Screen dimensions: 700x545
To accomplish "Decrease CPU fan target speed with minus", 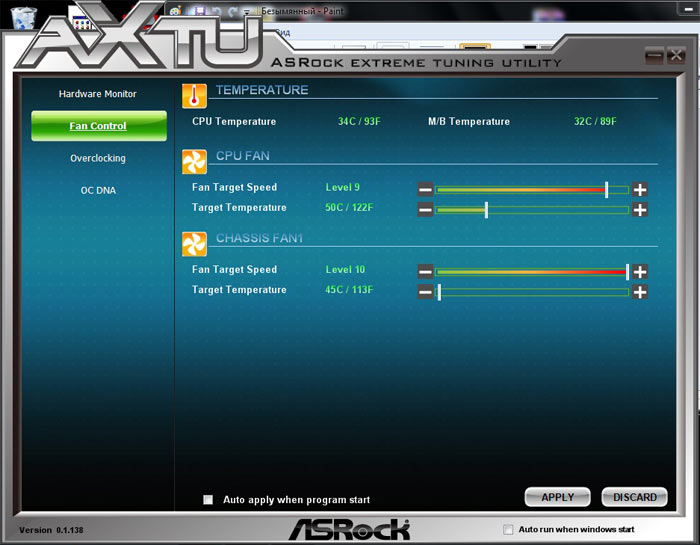I will [x=425, y=189].
